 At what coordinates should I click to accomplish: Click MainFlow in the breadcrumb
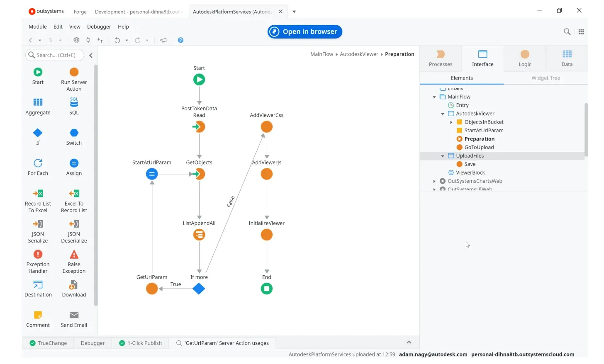click(321, 54)
